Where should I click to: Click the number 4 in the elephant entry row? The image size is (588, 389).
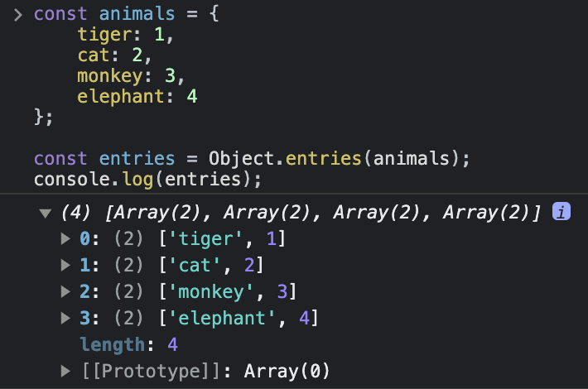[305, 318]
